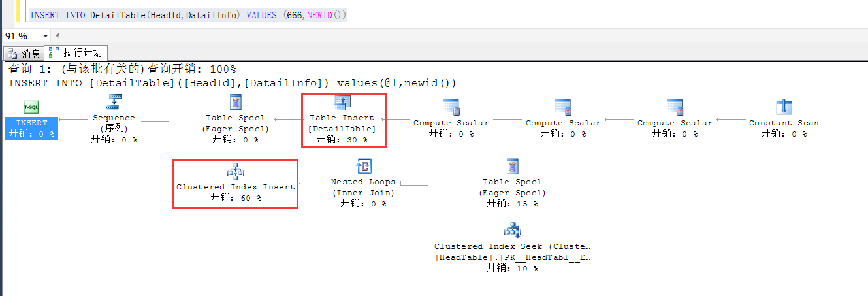Click the Table Insert 30 % cost text
The height and width of the screenshot is (296, 868).
tap(342, 139)
